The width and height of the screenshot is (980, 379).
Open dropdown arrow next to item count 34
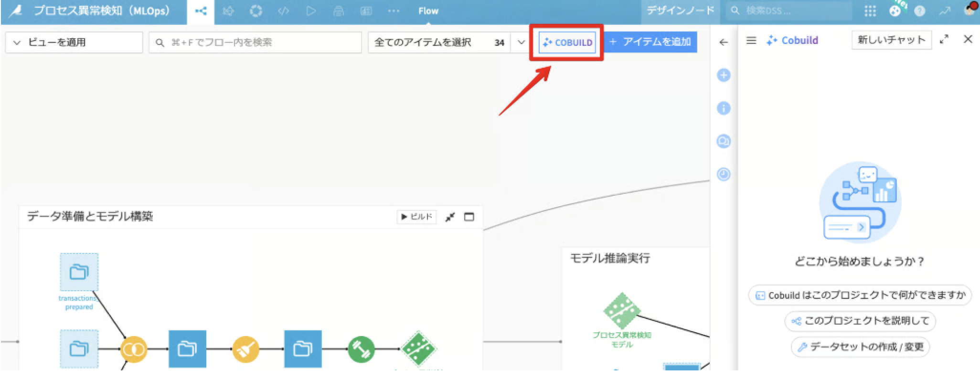(x=521, y=42)
